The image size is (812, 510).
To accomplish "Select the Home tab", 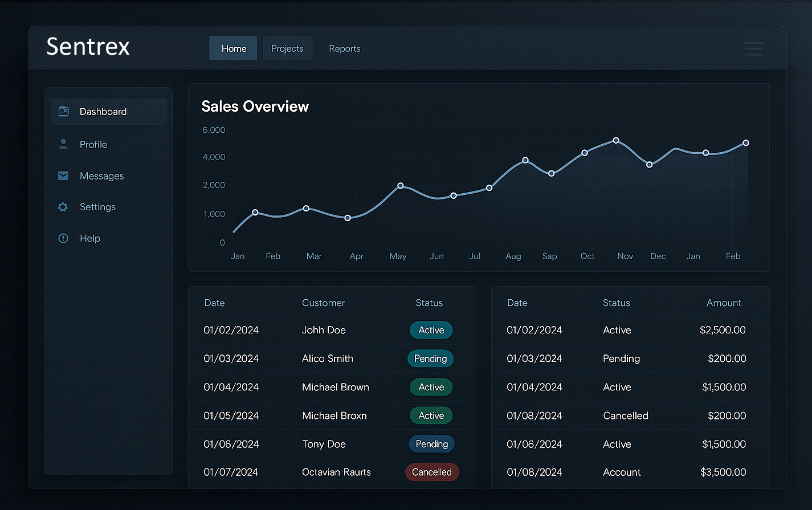I will tap(234, 48).
